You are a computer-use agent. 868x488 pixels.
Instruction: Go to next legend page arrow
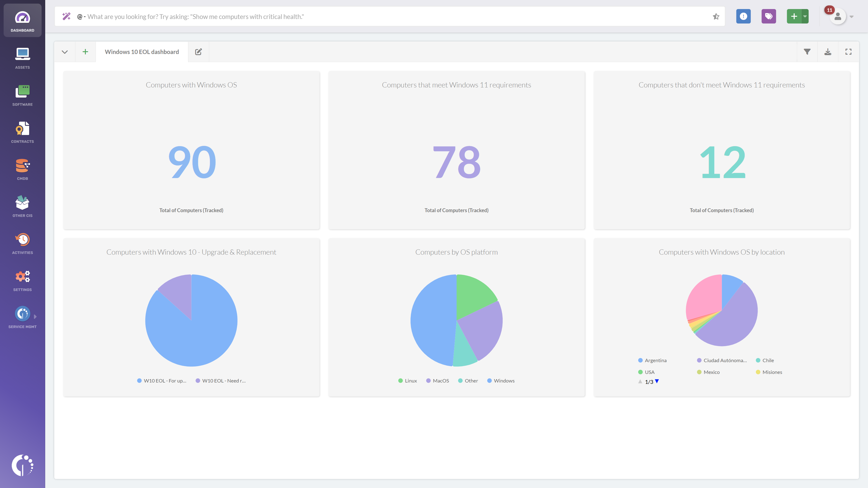[x=657, y=381]
